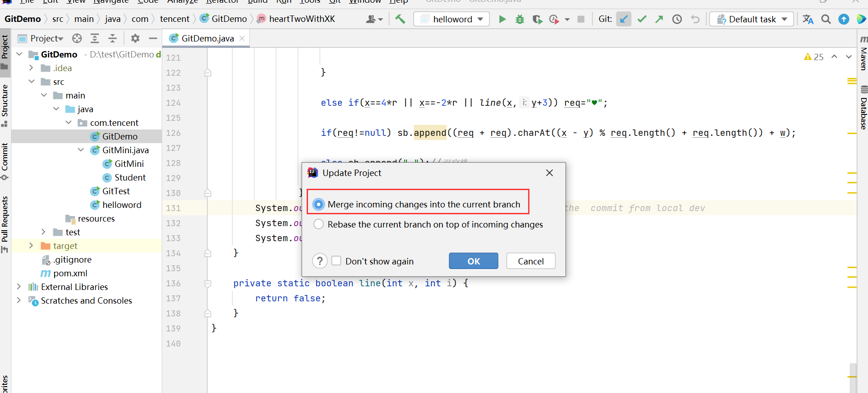Expand the target folder

[x=31, y=246]
